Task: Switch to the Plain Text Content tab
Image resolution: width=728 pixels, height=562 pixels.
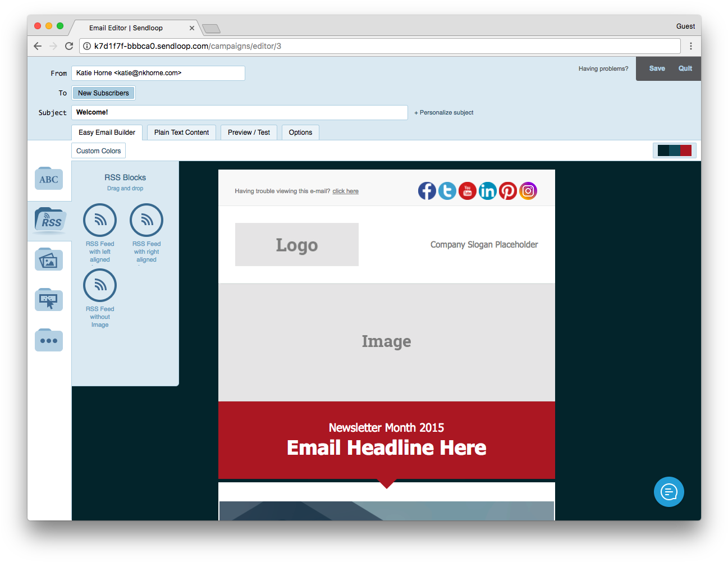Action: (x=181, y=132)
